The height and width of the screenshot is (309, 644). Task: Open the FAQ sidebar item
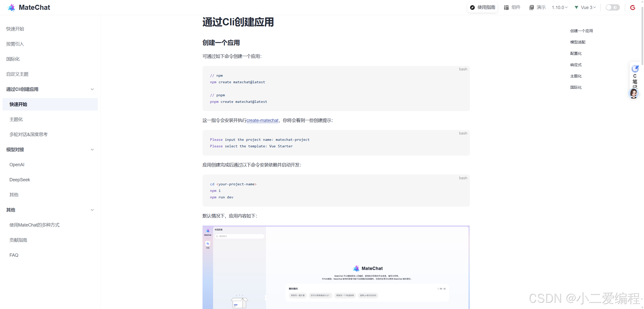click(x=14, y=255)
